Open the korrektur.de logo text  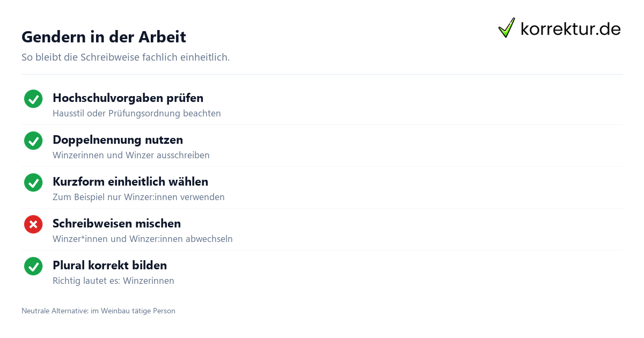tap(570, 28)
